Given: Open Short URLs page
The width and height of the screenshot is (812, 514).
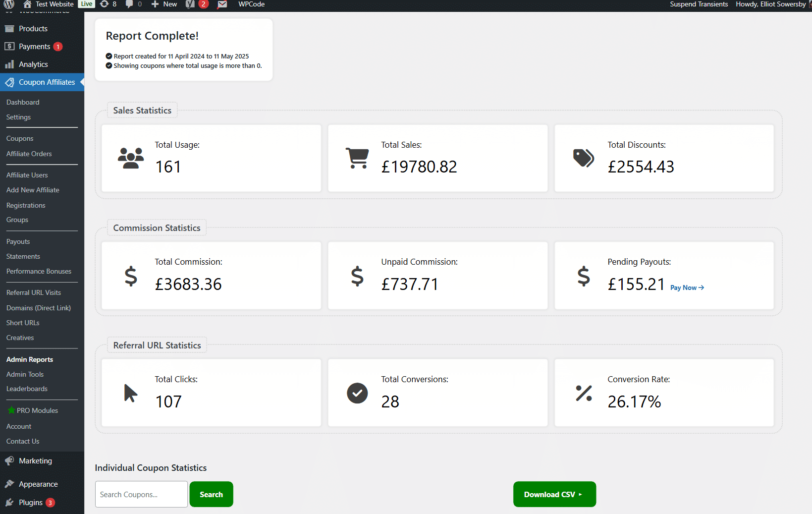Looking at the screenshot, I should pyautogui.click(x=23, y=323).
